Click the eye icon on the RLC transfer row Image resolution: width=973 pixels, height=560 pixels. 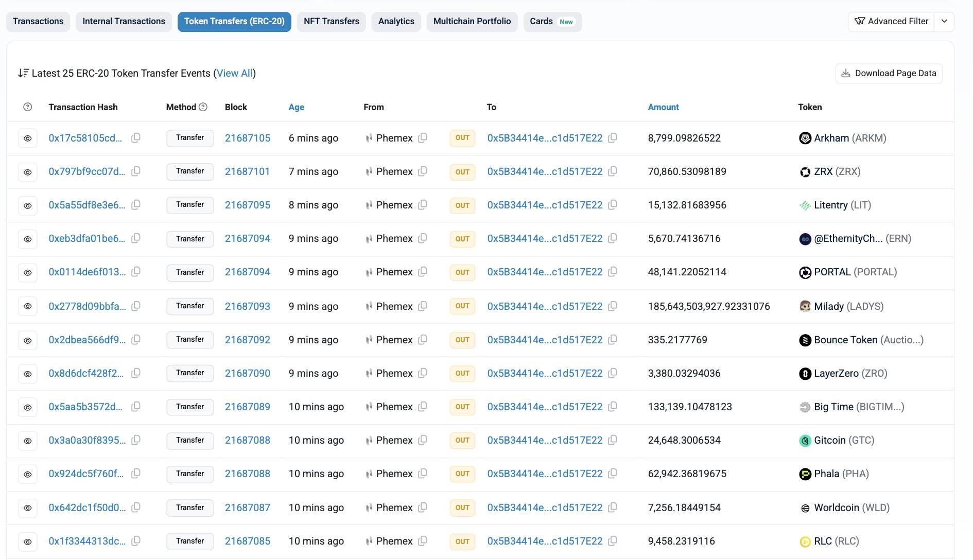[x=27, y=541]
